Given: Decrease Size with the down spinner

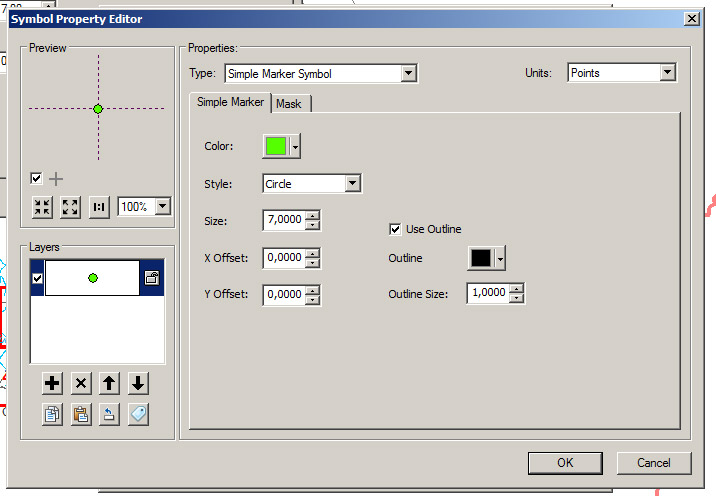Looking at the screenshot, I should click(313, 225).
